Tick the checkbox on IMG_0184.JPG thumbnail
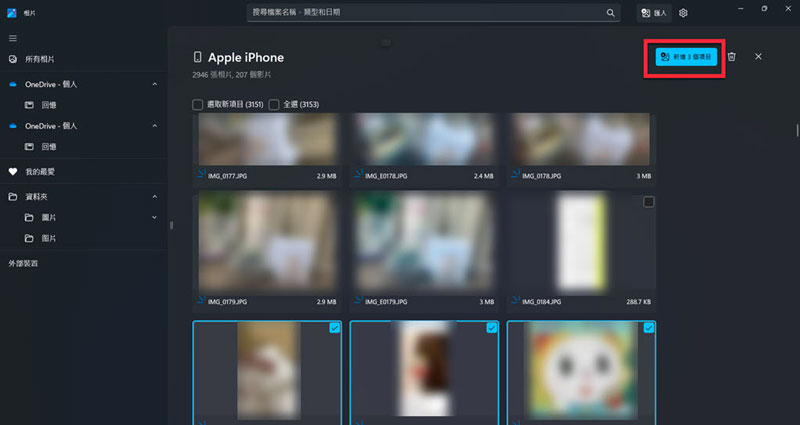The width and height of the screenshot is (800, 425). tap(648, 202)
